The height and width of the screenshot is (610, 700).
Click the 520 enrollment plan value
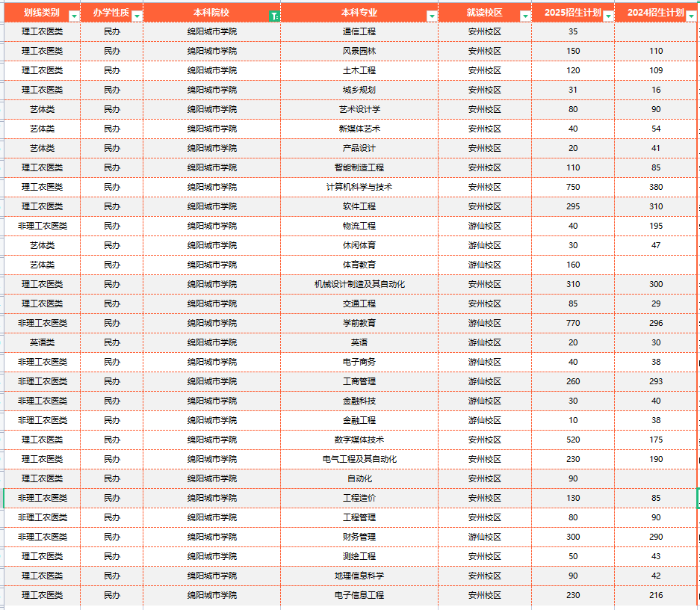pos(573,440)
